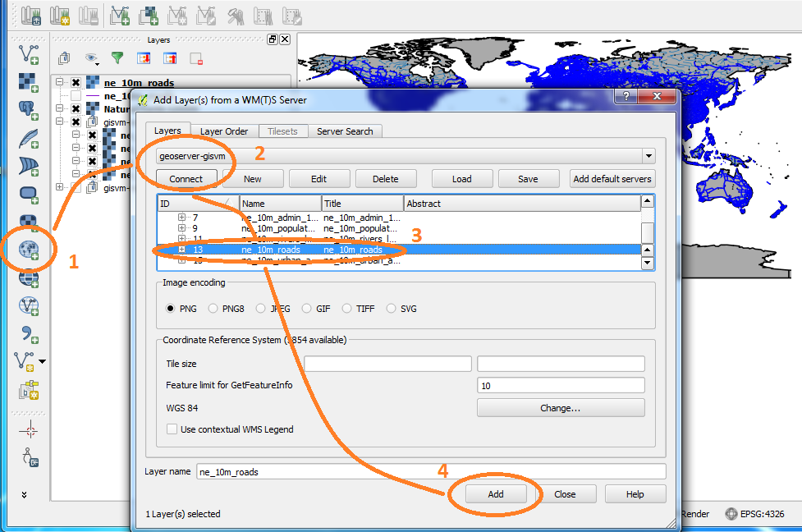Image resolution: width=802 pixels, height=532 pixels.
Task: Click the Filter Legend funnel icon
Action: coord(117,57)
